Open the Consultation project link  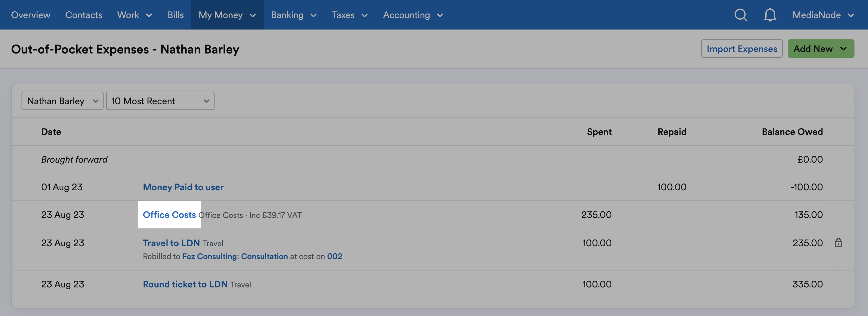[265, 256]
